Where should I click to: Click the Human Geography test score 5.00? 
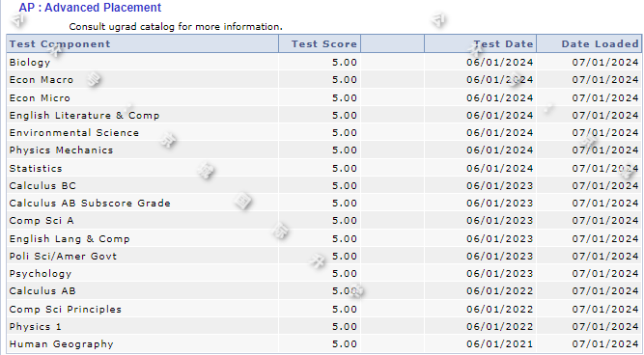(x=345, y=344)
